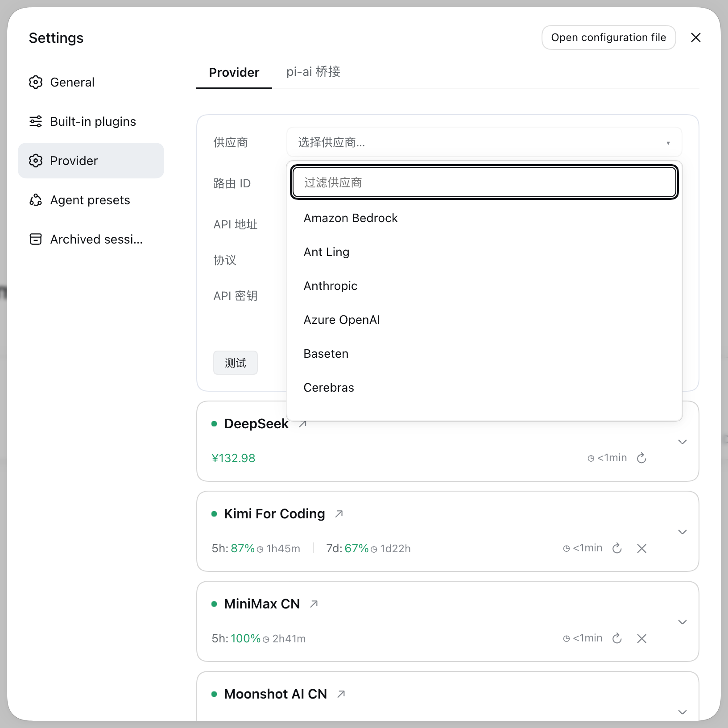Image resolution: width=728 pixels, height=728 pixels.
Task: Click the DeepSeek ¥132.98 balance
Action: 233,458
